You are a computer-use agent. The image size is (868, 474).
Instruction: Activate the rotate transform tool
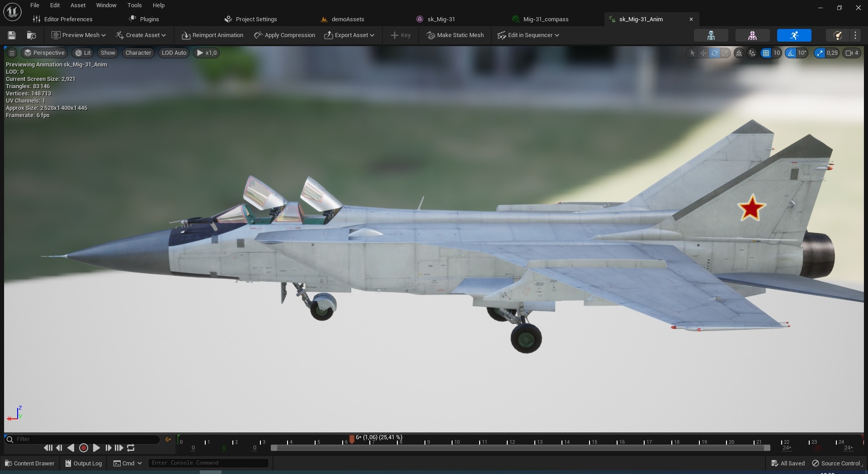714,53
